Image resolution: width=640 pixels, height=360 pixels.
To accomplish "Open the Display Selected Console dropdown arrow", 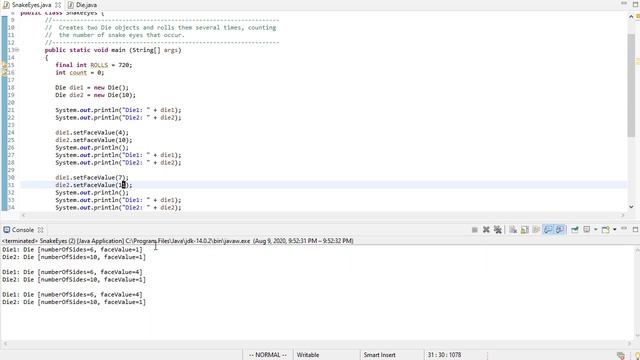I will [x=596, y=230].
